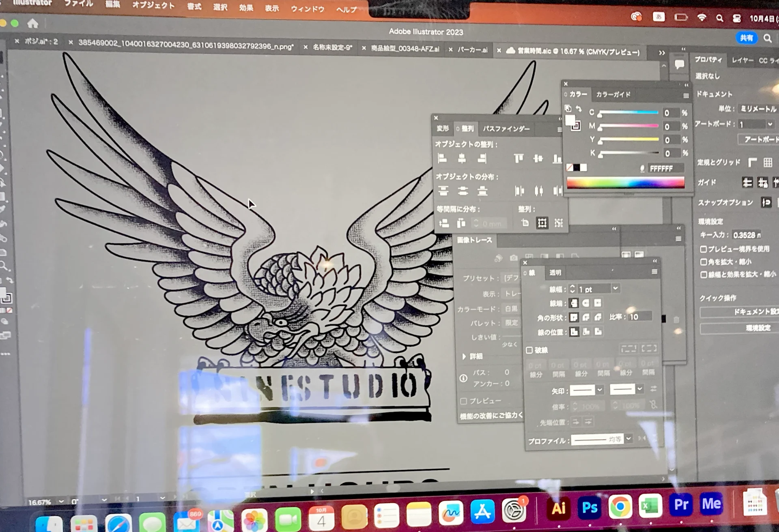The width and height of the screenshot is (779, 532).
Task: Switch to 透明 tab in stroke panel
Action: point(555,272)
